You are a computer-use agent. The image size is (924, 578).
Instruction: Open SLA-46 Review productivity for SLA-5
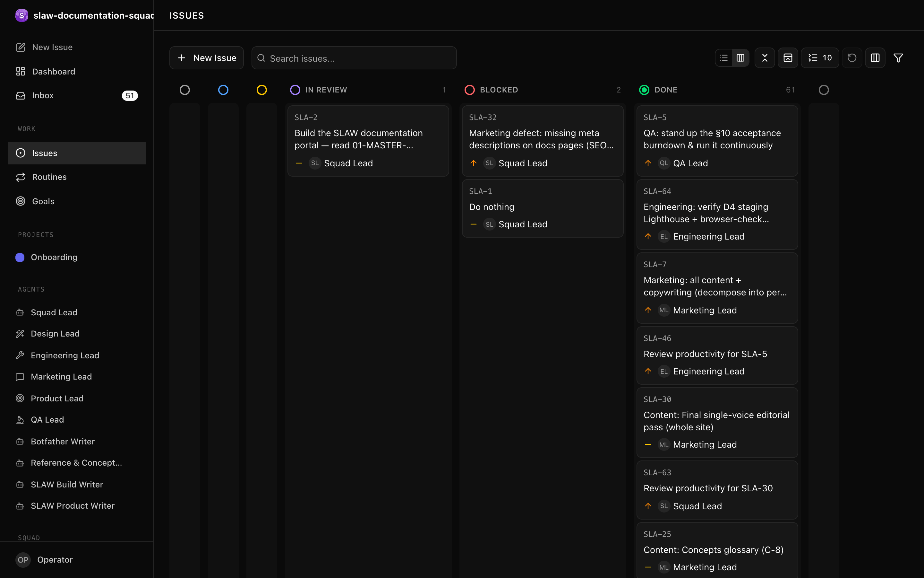pos(717,355)
